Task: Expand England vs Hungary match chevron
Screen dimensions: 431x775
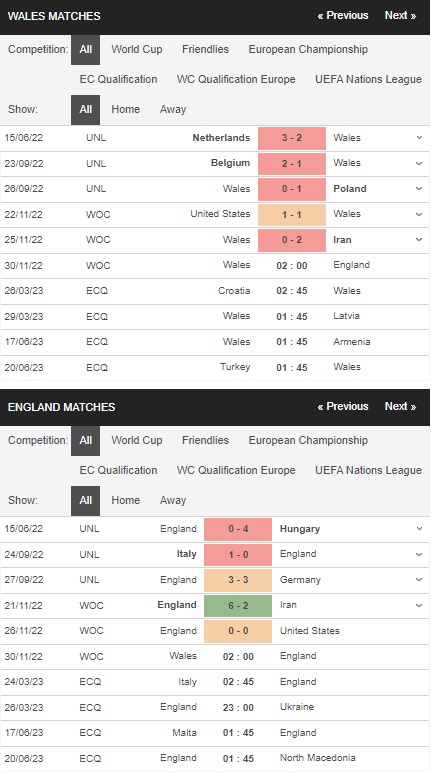Action: tap(419, 529)
